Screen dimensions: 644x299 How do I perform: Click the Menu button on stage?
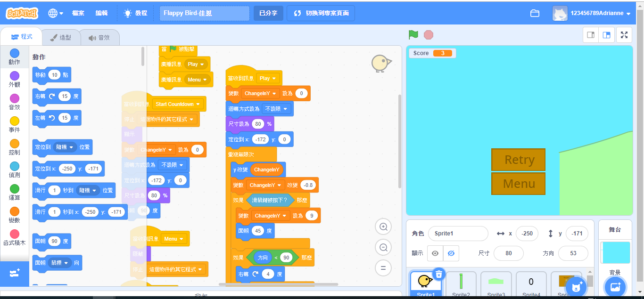tap(519, 184)
